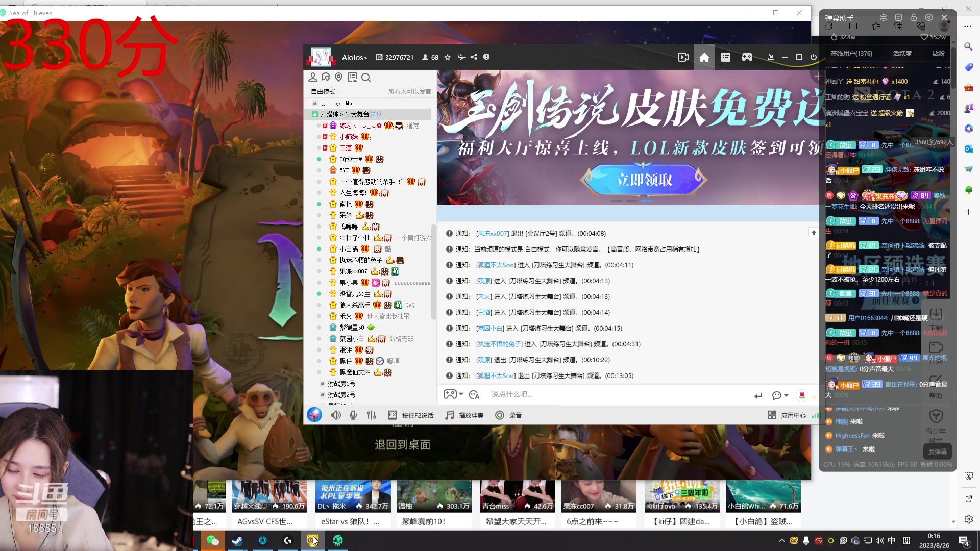Switch to 钻粉 tab in 弹幕助手
Viewport: 980px width, 551px height.
point(938,53)
